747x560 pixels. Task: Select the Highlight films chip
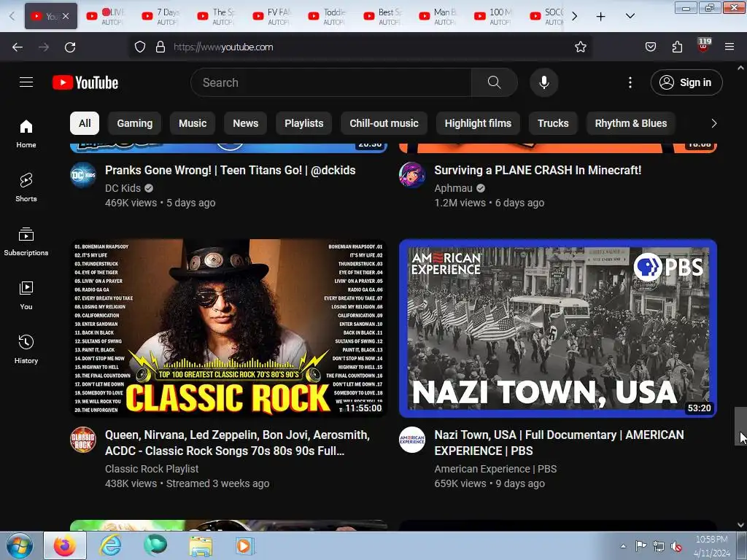[478, 123]
